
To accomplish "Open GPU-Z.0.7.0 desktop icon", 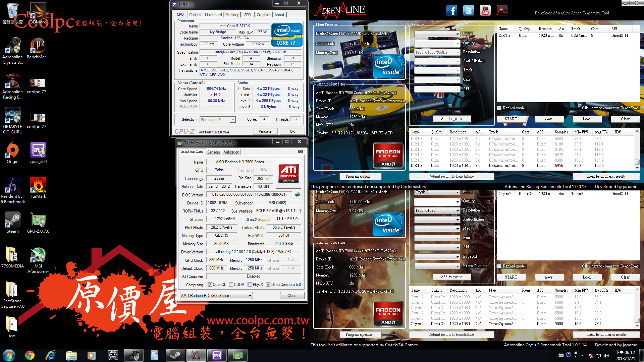I will pyautogui.click(x=38, y=223).
